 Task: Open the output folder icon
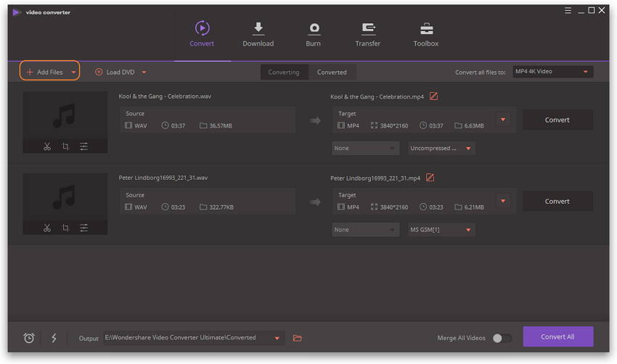(x=298, y=338)
